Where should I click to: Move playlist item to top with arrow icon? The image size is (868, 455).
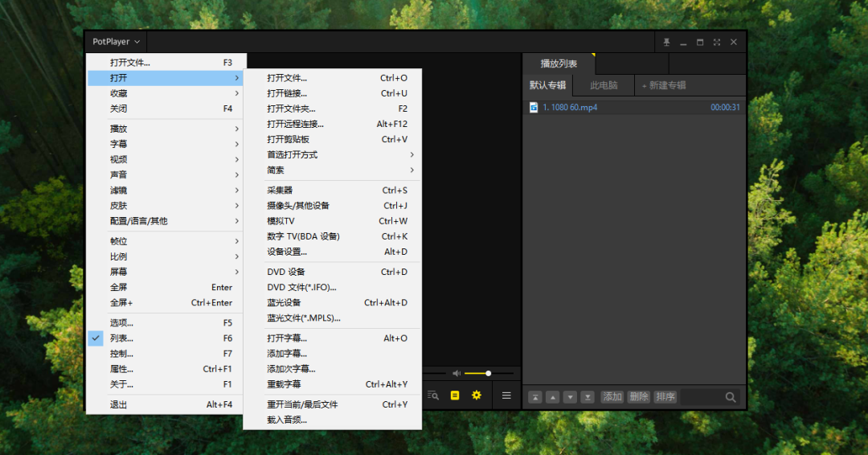[x=535, y=397]
